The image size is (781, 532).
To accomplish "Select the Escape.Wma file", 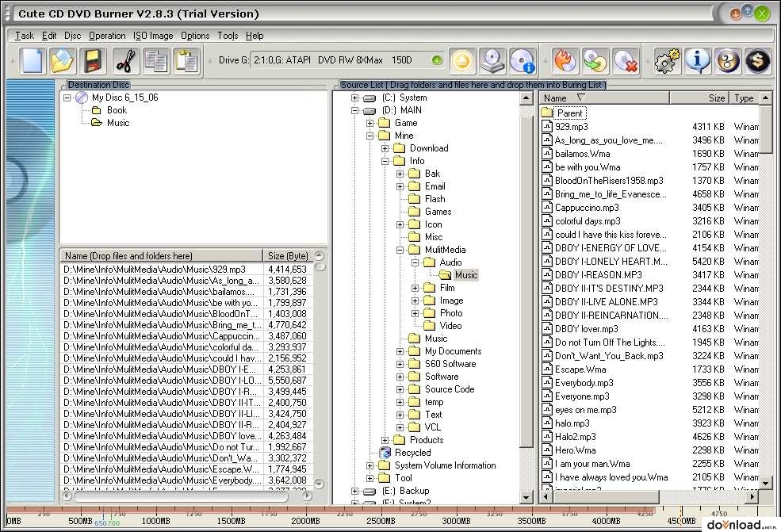I will [580, 369].
